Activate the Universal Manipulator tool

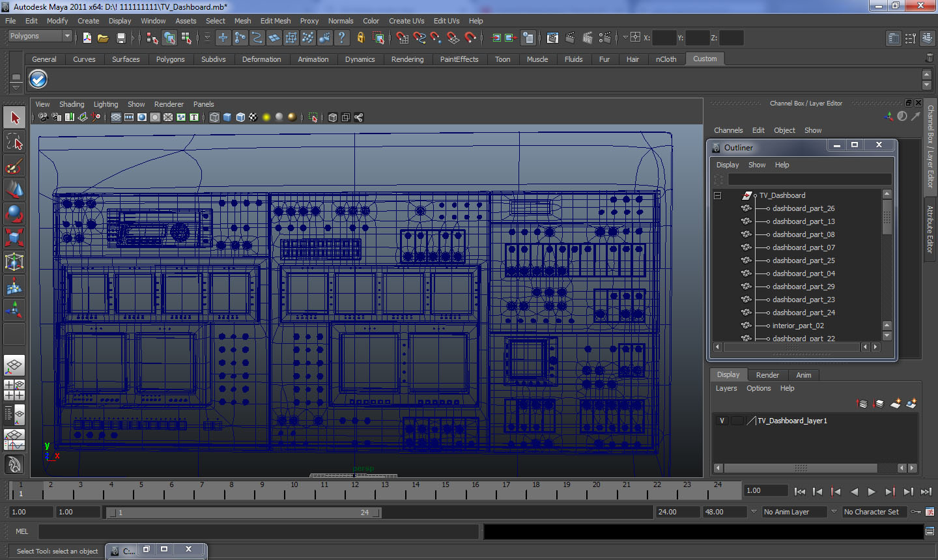coord(14,262)
